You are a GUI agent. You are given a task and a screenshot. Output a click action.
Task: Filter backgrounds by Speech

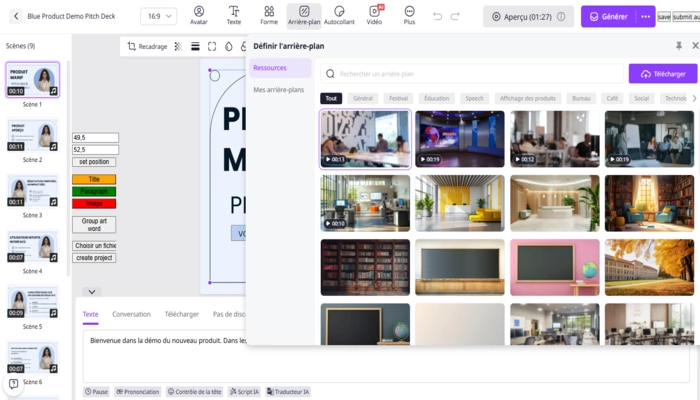pyautogui.click(x=474, y=98)
